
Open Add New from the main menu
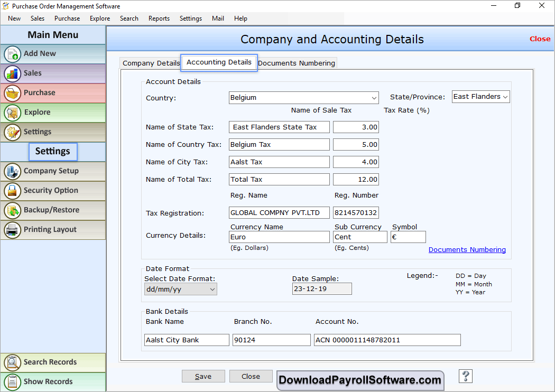(53, 54)
